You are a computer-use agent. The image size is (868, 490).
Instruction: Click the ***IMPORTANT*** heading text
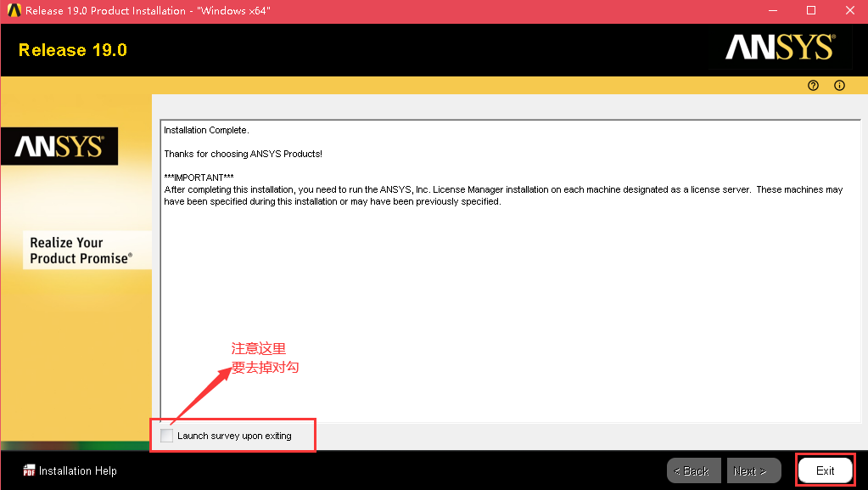199,177
